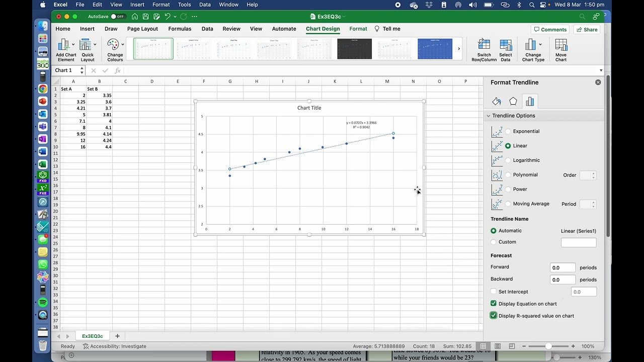Choose Custom trendline name

click(494, 242)
